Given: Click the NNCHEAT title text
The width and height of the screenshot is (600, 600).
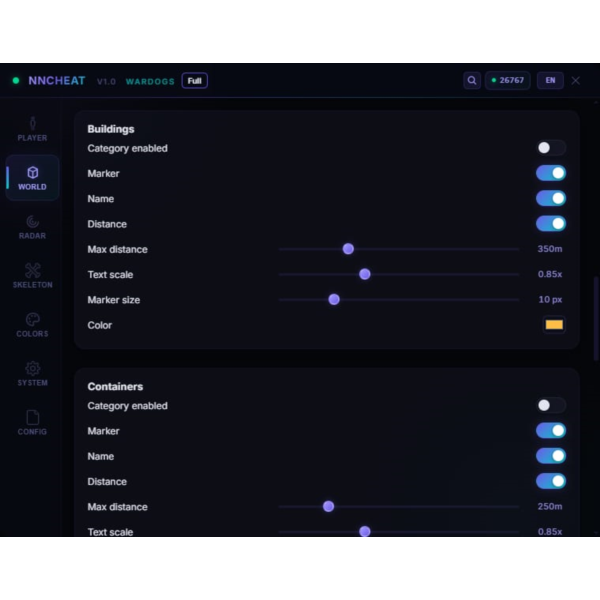Looking at the screenshot, I should click(x=57, y=81).
